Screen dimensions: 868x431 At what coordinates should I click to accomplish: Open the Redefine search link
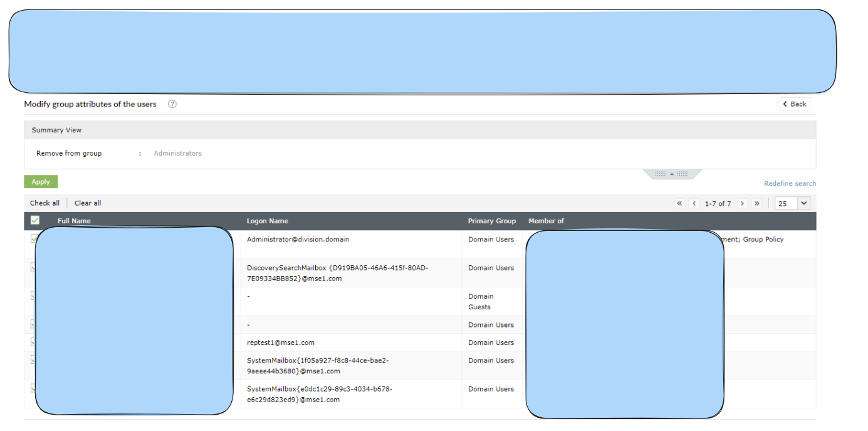pyautogui.click(x=790, y=184)
